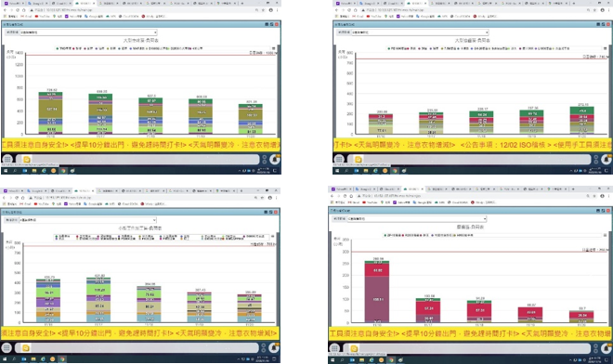Click the large purple segment of the 260 bar
Image resolution: width=613 pixels, height=364 pixels.
pyautogui.click(x=377, y=299)
